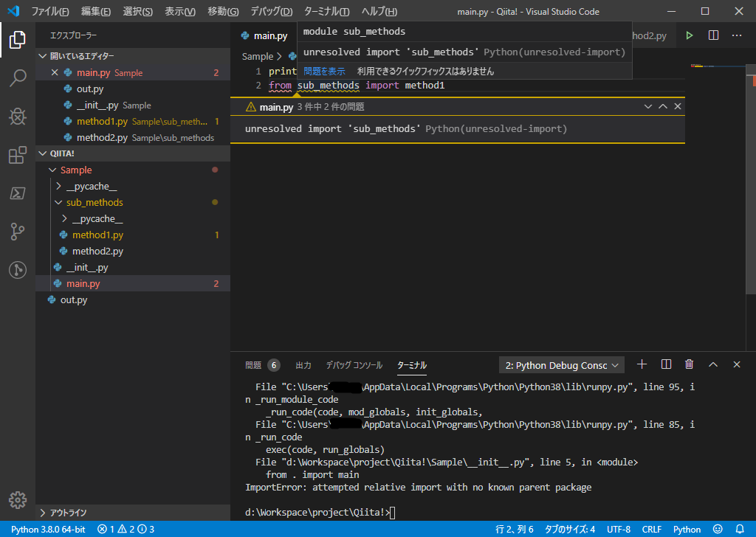Click the 問題を表示 link in the tooltip
The image size is (756, 537).
tap(326, 70)
